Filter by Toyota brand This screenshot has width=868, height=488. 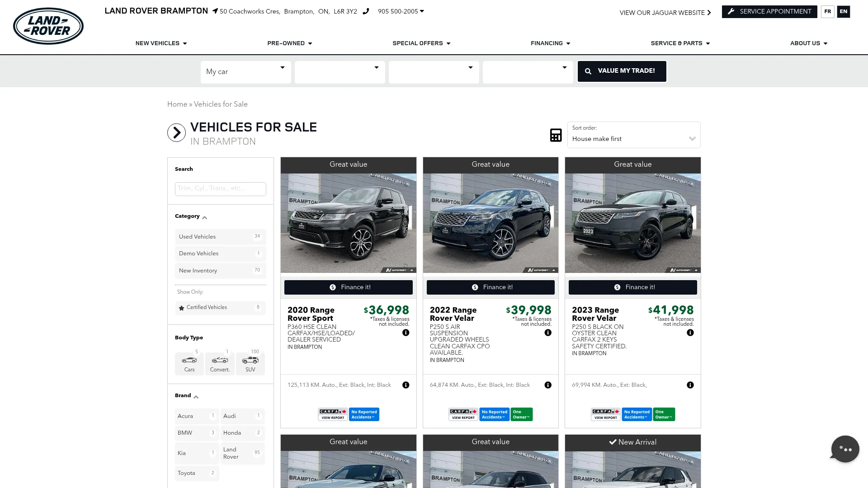point(197,473)
